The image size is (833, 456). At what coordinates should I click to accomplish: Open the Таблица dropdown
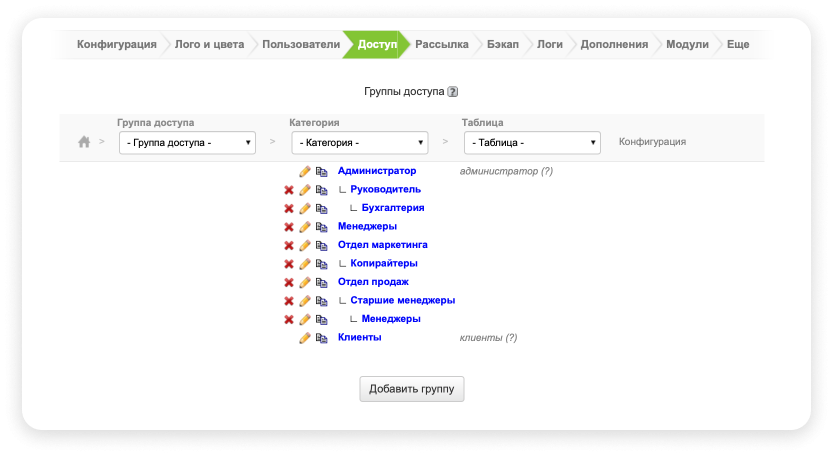point(532,143)
